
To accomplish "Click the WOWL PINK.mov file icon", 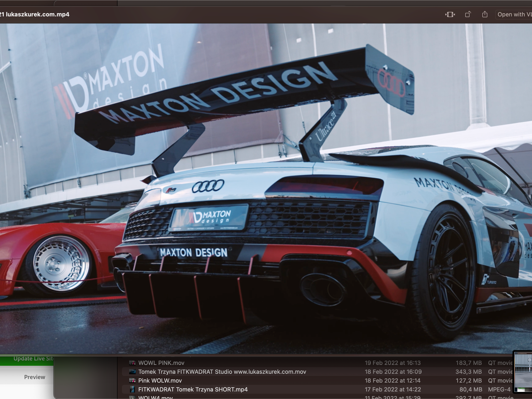I will [132, 363].
